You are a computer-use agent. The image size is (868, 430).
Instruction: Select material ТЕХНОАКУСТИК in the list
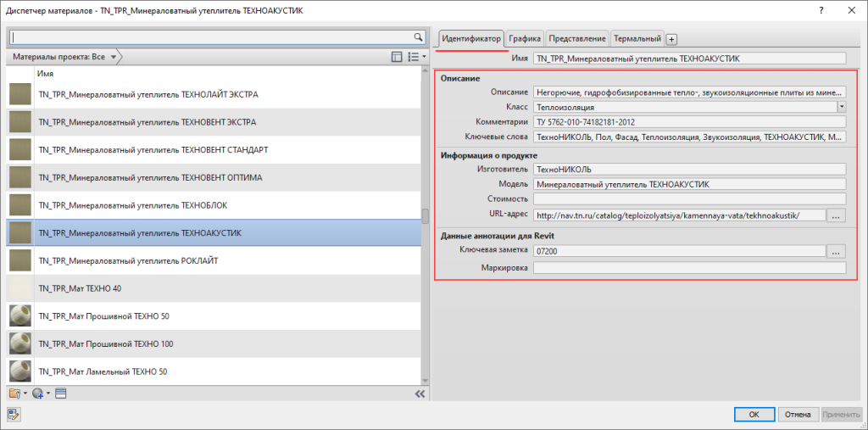coord(214,232)
